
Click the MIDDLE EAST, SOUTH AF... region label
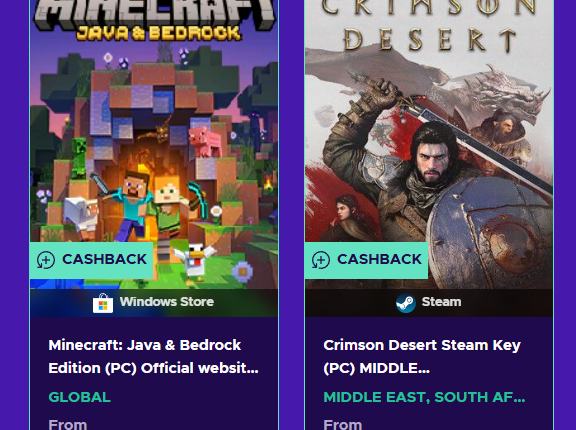point(424,397)
